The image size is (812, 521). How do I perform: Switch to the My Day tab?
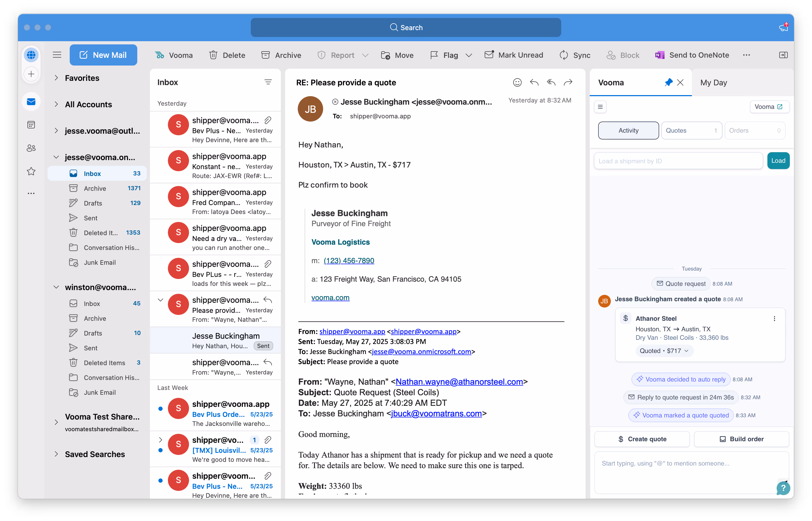[x=713, y=82]
